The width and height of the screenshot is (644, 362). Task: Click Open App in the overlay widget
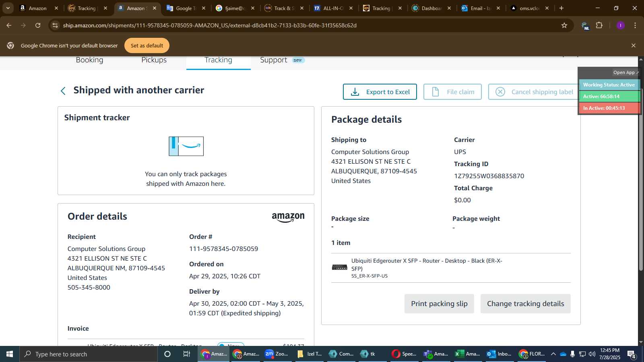[625, 72]
